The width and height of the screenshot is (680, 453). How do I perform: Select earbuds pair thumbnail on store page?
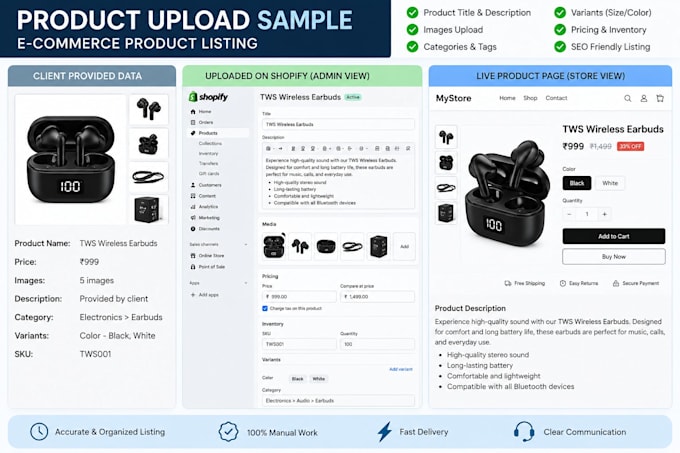pos(446,137)
